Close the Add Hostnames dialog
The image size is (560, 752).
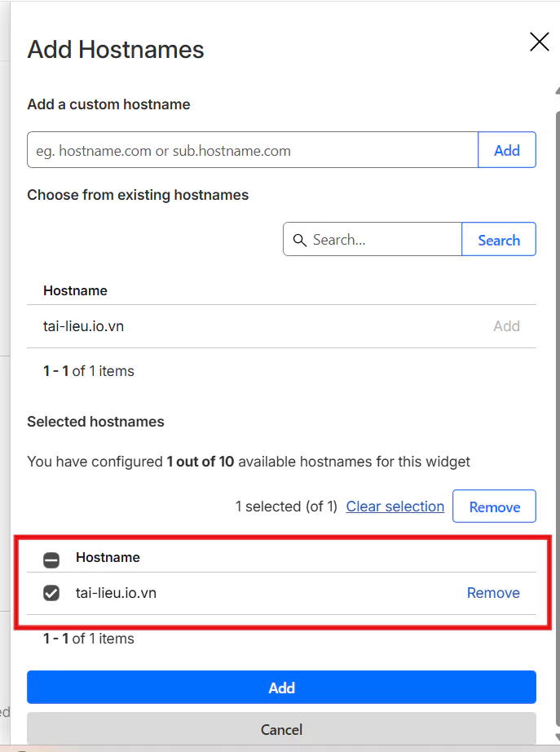point(539,42)
